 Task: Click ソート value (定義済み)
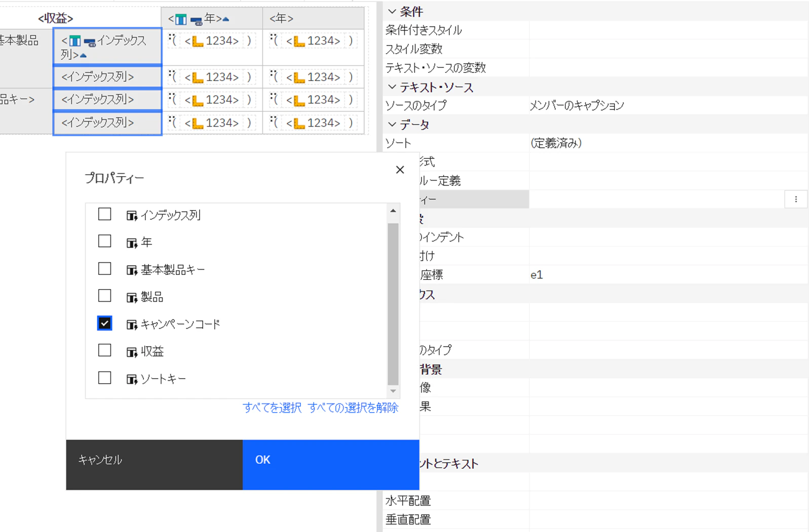tap(556, 143)
